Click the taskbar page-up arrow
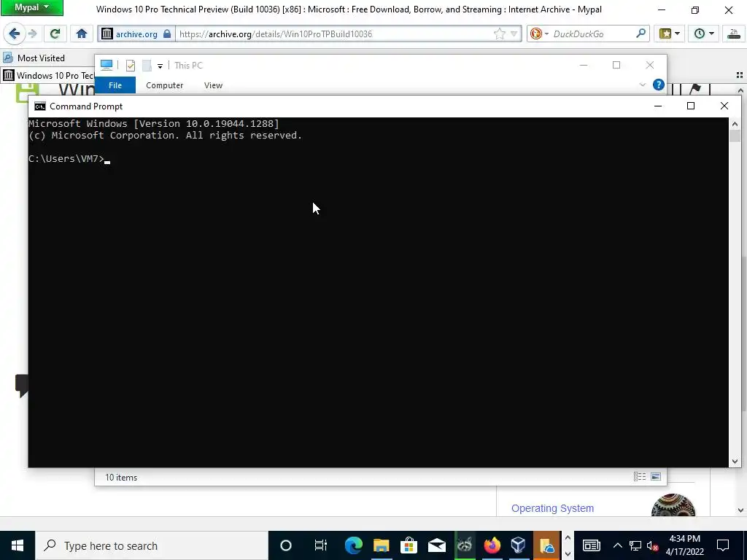Viewport: 747px width, 560px height. (568, 539)
